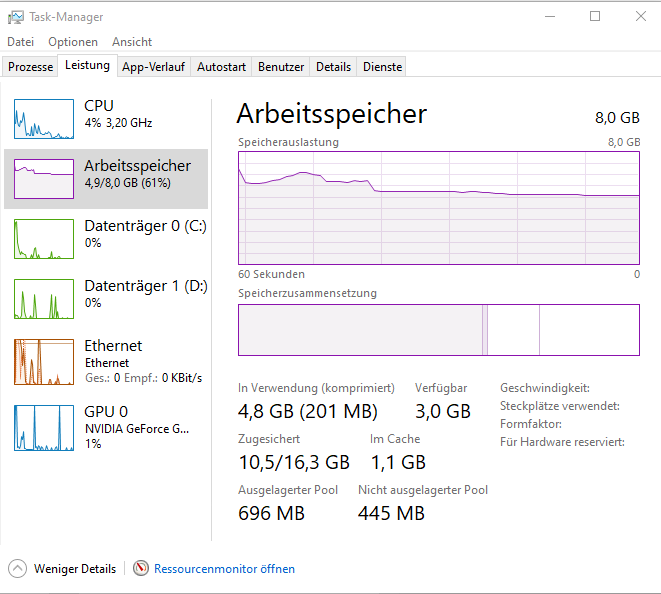Viewport: 661px width, 594px height.
Task: Go to the Autostart tab
Action: (221, 67)
